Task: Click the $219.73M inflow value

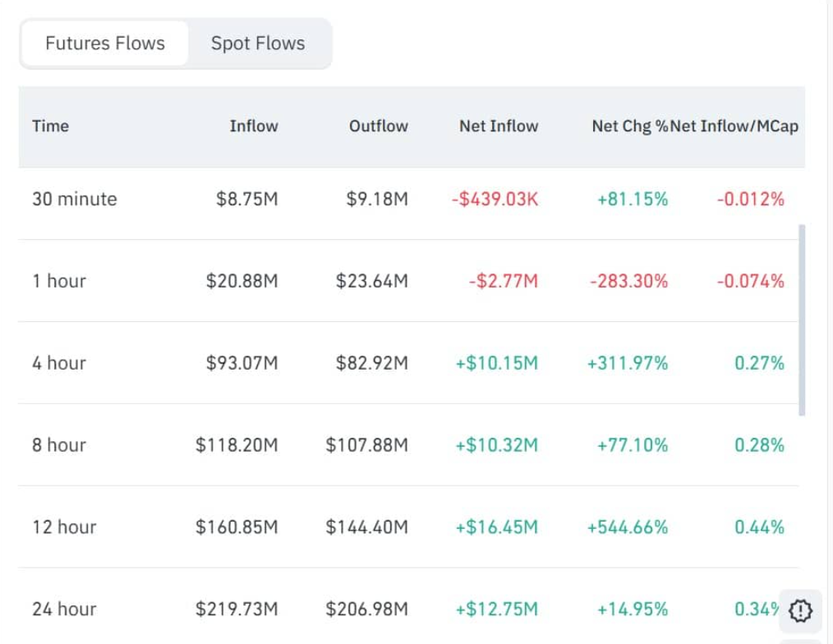Action: (x=237, y=609)
